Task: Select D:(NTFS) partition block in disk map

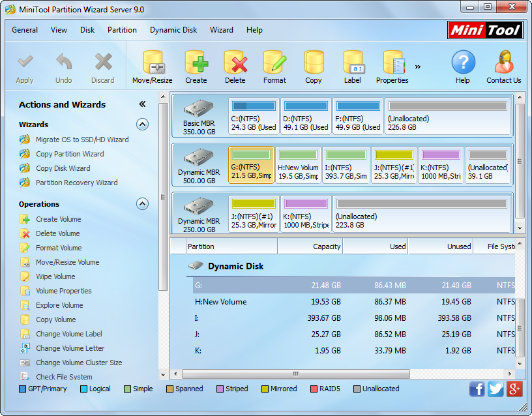Action: coord(306,116)
